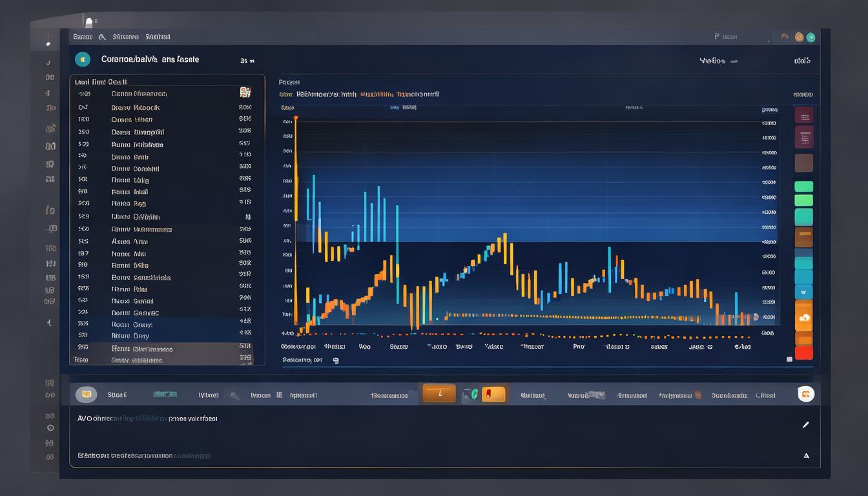
Task: Click the grey oval icon at bottom toolbar left
Action: 87,394
